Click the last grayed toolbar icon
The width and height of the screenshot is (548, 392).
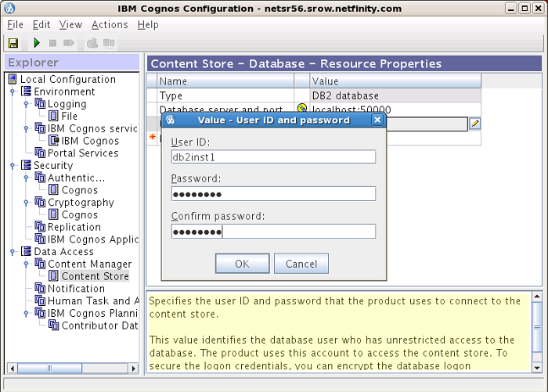(109, 43)
